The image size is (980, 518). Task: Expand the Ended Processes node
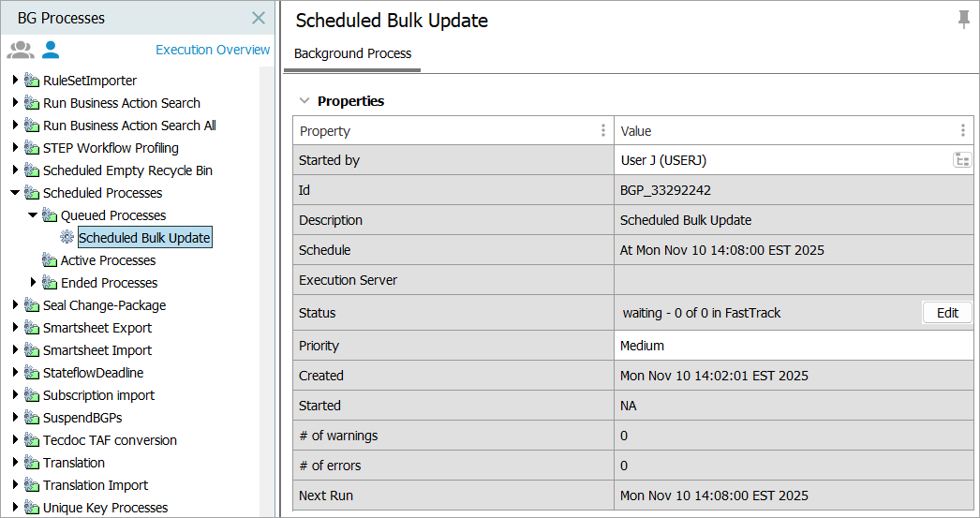pos(34,283)
